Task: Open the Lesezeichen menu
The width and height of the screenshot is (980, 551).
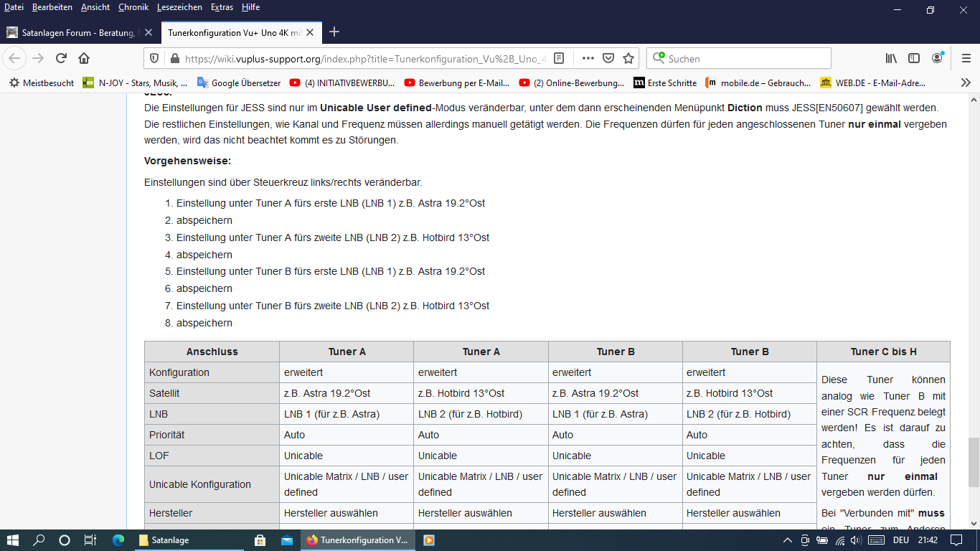Action: 180,7
